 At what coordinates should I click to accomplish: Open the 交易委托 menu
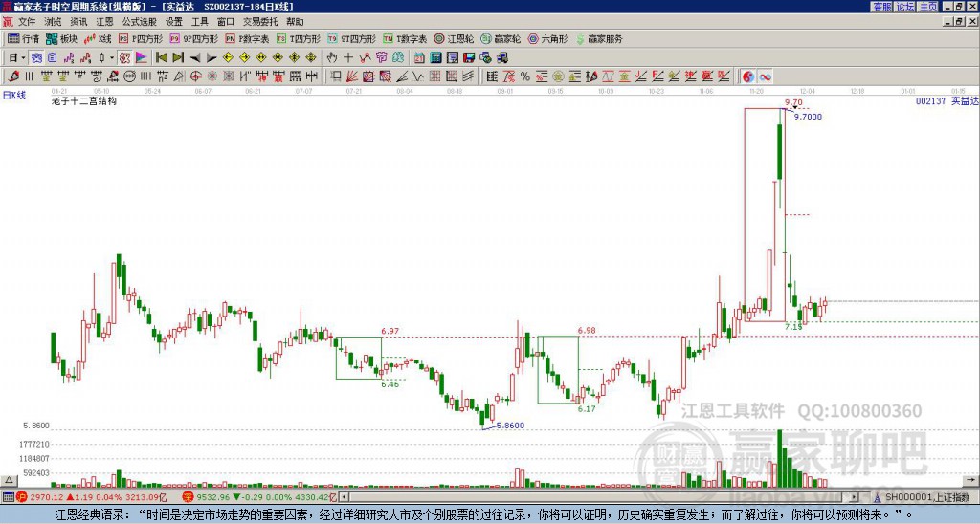pyautogui.click(x=259, y=22)
